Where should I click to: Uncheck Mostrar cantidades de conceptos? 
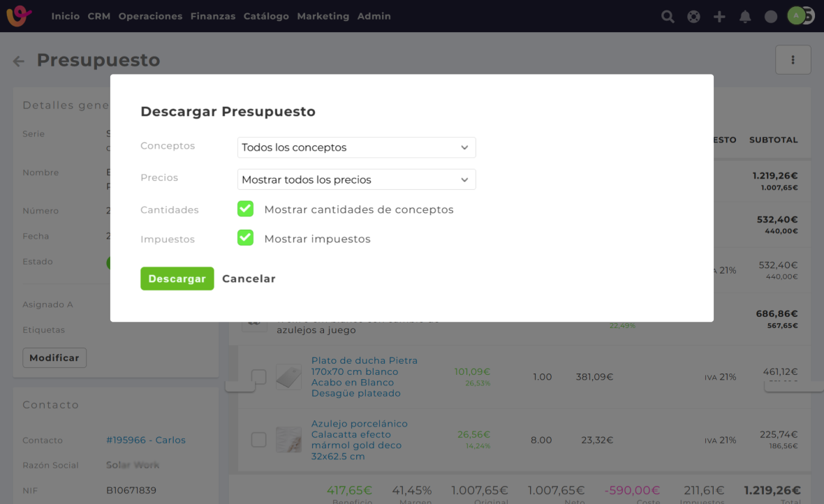pyautogui.click(x=245, y=209)
